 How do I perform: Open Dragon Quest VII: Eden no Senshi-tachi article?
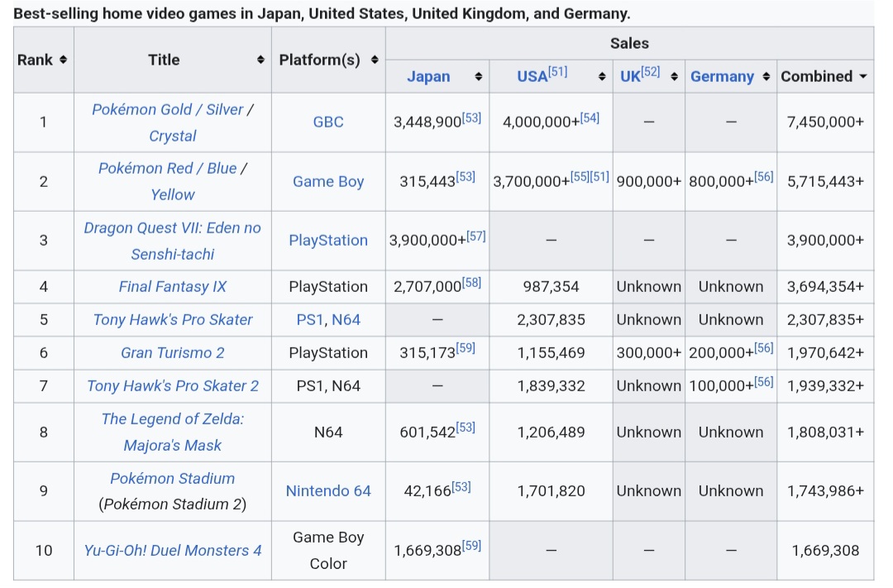[173, 241]
